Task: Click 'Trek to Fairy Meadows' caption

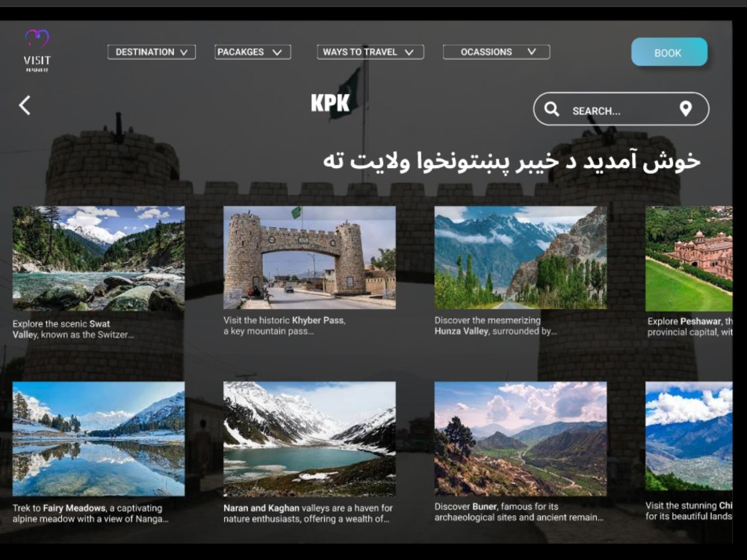Action: pos(90,514)
